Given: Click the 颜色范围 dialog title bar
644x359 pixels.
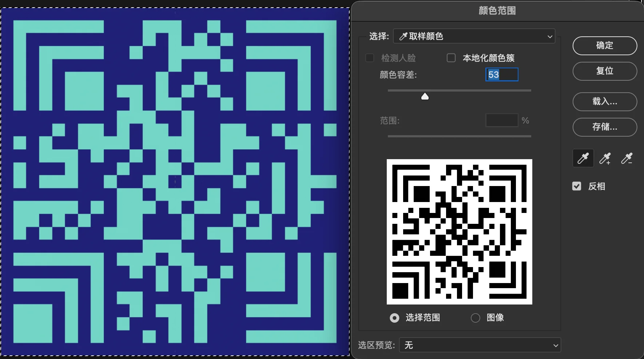Looking at the screenshot, I should (x=497, y=11).
